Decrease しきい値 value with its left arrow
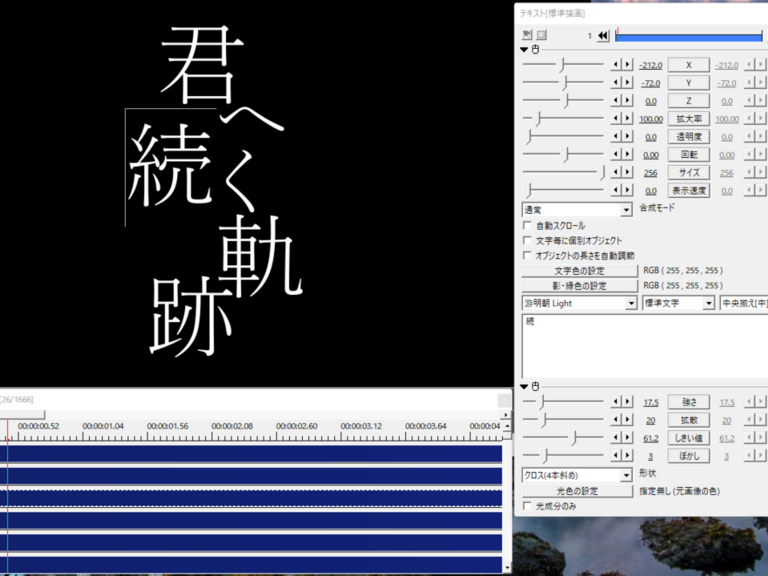This screenshot has height=576, width=768. pyautogui.click(x=616, y=437)
